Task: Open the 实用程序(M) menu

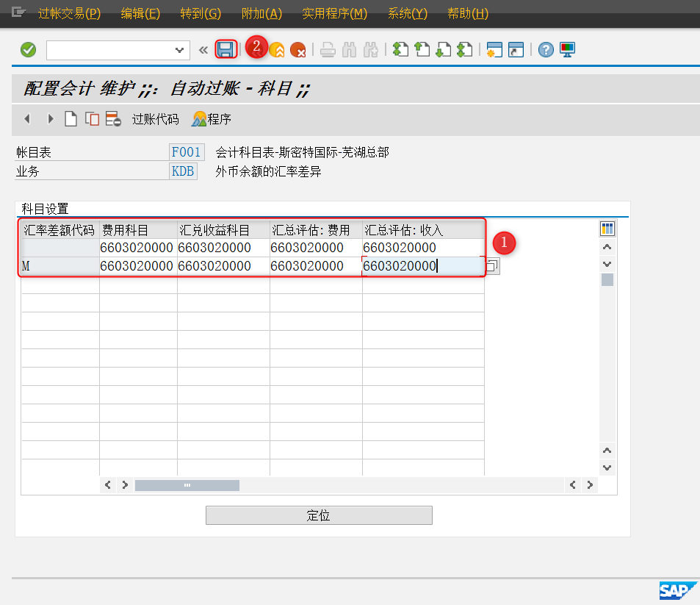Action: 334,13
